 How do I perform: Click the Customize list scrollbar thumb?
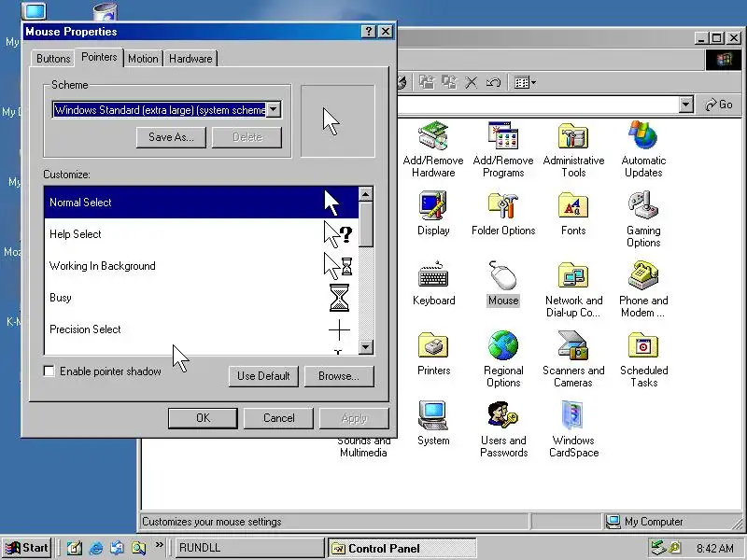365,224
